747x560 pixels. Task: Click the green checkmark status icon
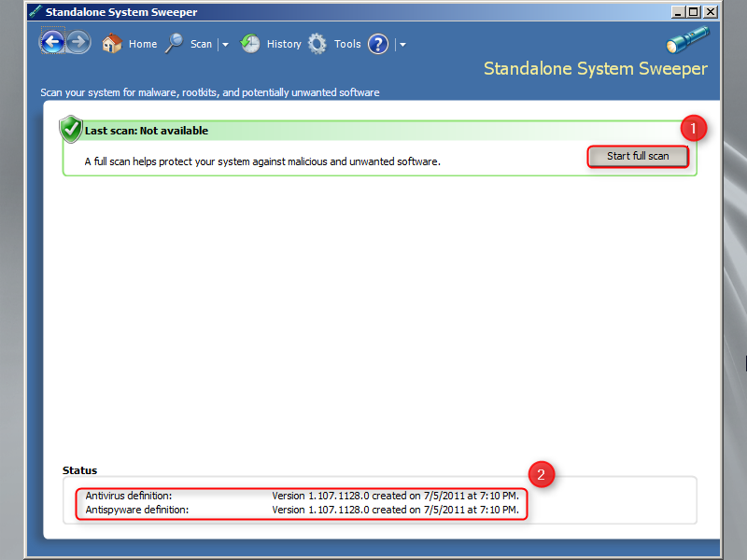coord(70,129)
